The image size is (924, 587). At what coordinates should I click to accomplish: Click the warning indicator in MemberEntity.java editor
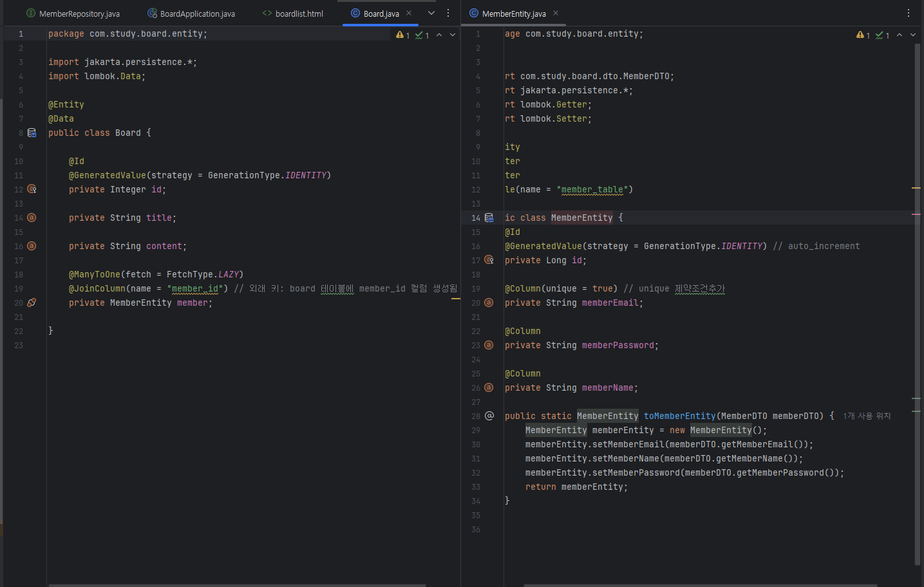point(863,35)
